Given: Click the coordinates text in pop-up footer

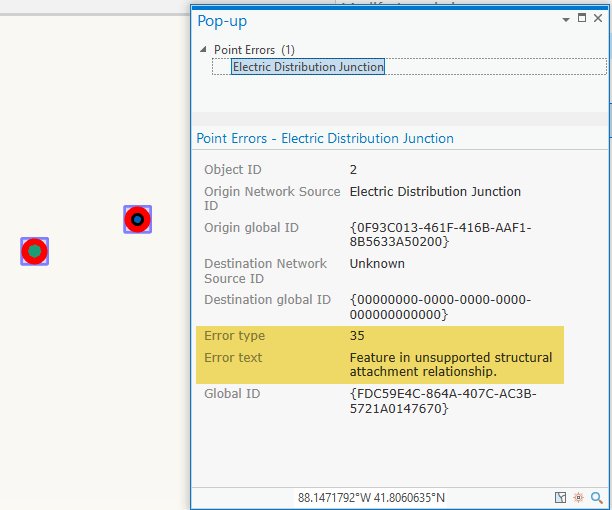Looking at the screenshot, I should tap(371, 497).
